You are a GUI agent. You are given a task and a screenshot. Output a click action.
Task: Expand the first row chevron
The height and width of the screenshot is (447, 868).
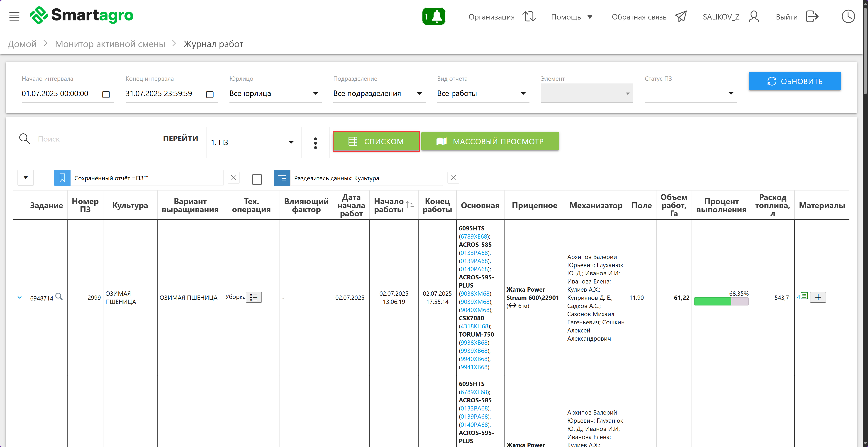pos(20,297)
